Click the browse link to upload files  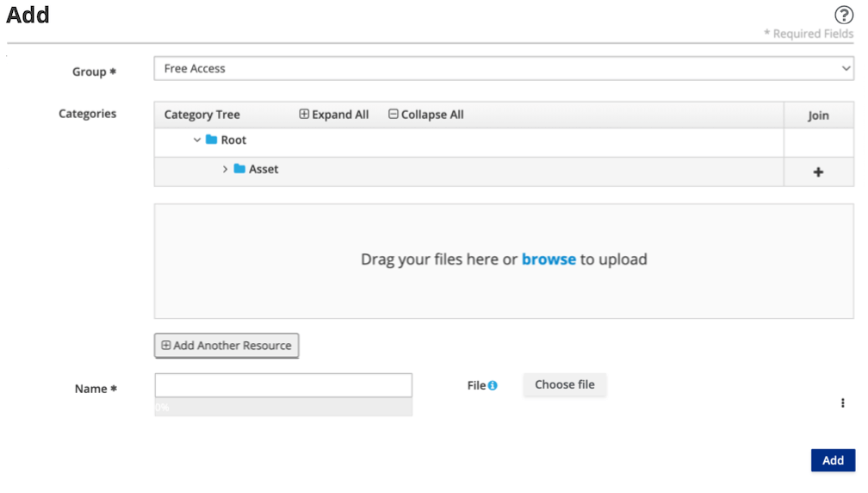coord(549,259)
